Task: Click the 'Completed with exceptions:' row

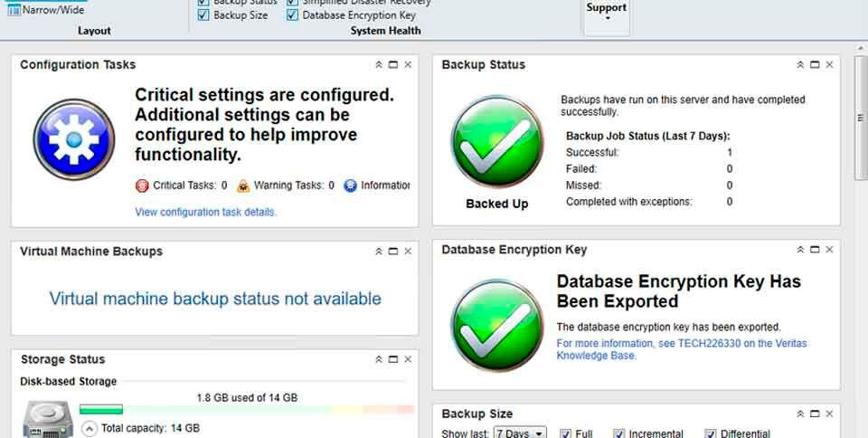Action: [649, 202]
